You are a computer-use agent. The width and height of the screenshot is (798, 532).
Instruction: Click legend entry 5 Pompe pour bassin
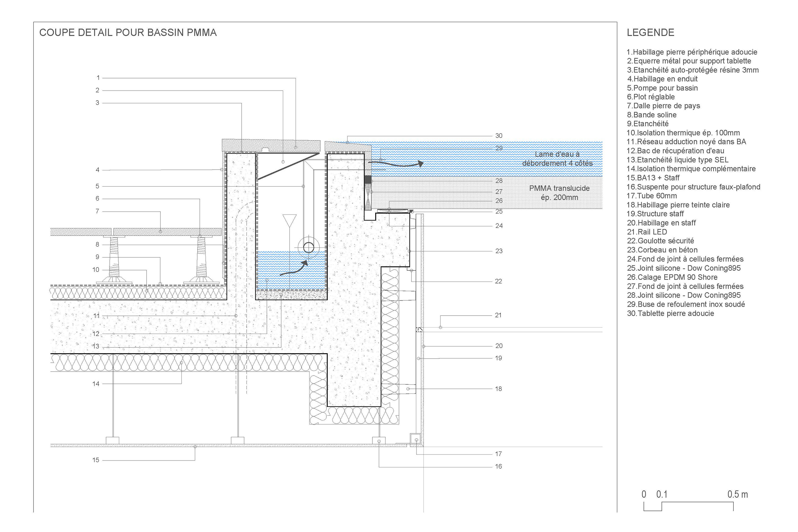pos(662,88)
